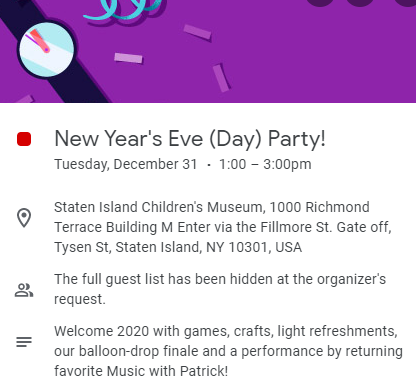Click the balloon-drop finale description line
This screenshot has width=416, height=388.
pyautogui.click(x=228, y=351)
